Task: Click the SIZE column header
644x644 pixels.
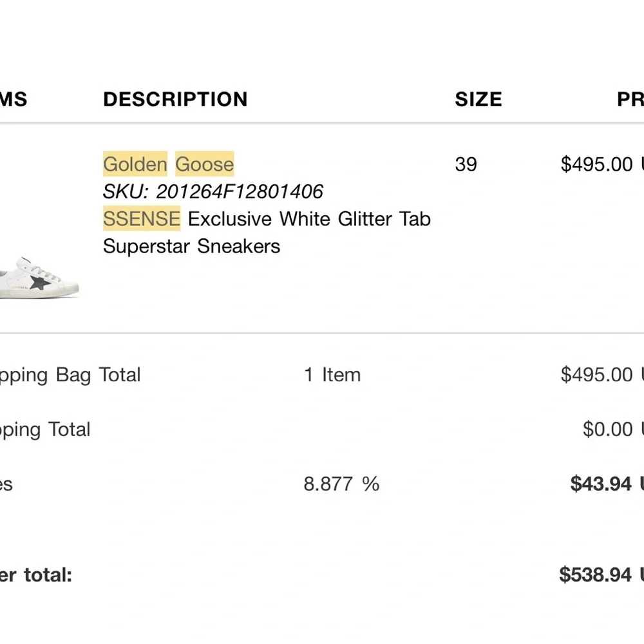Action: [478, 99]
